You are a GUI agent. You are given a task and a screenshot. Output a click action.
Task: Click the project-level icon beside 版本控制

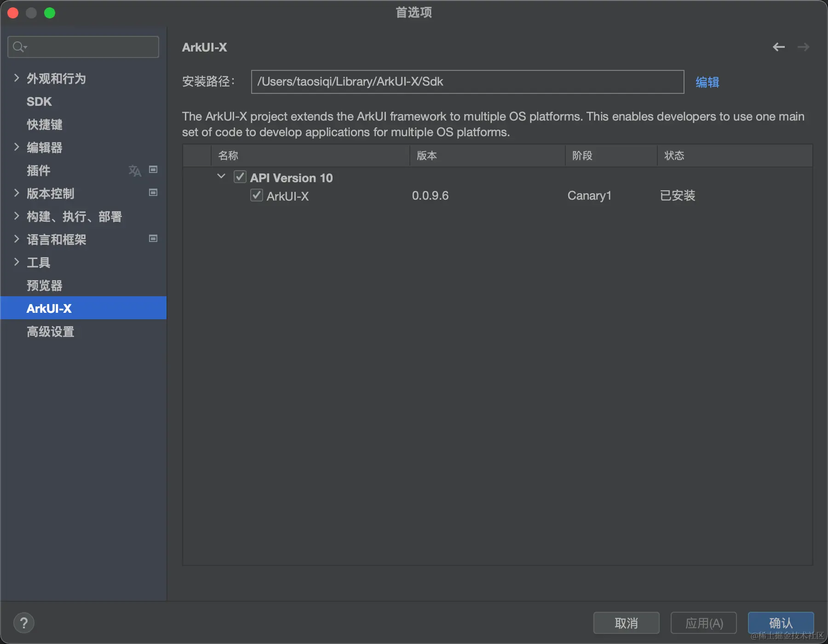pyautogui.click(x=153, y=193)
